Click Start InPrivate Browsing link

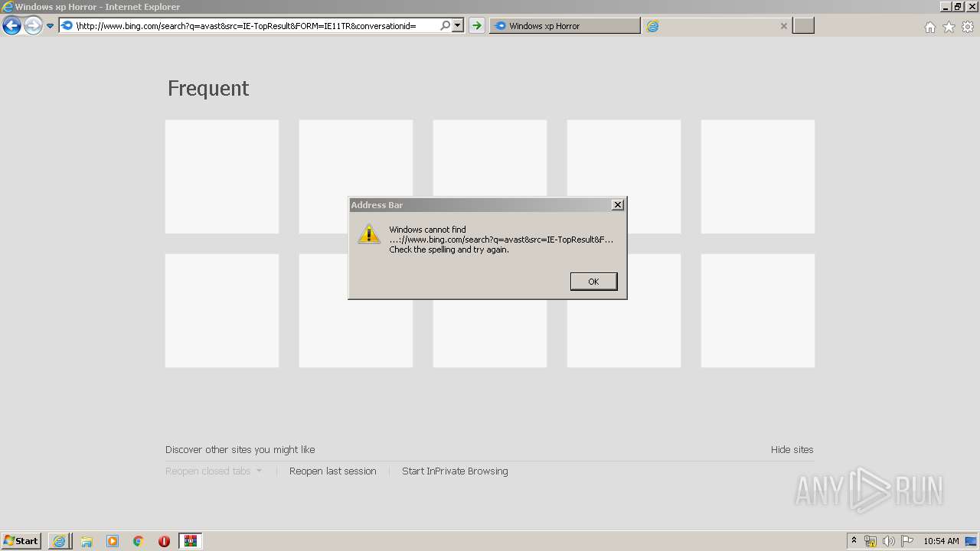(455, 471)
